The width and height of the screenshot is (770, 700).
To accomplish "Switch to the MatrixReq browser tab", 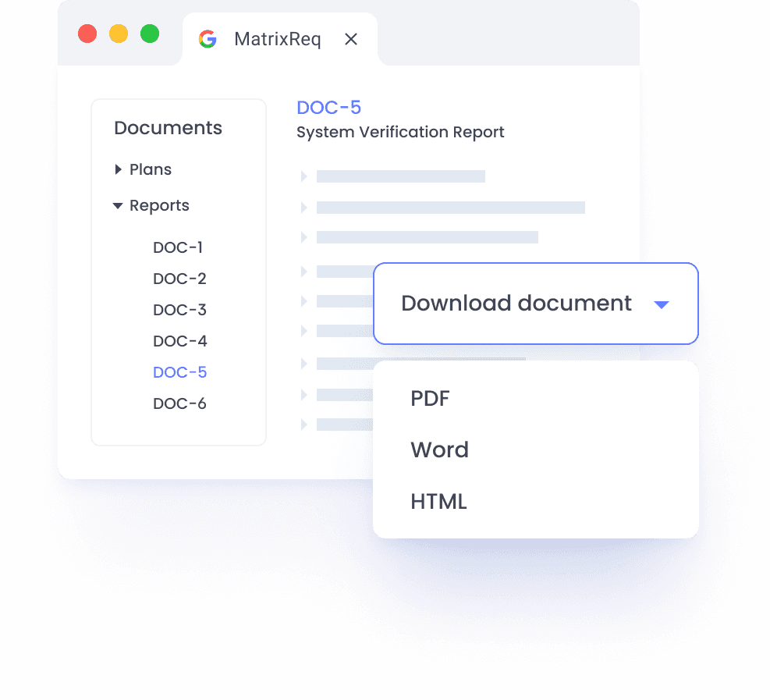I will click(277, 39).
